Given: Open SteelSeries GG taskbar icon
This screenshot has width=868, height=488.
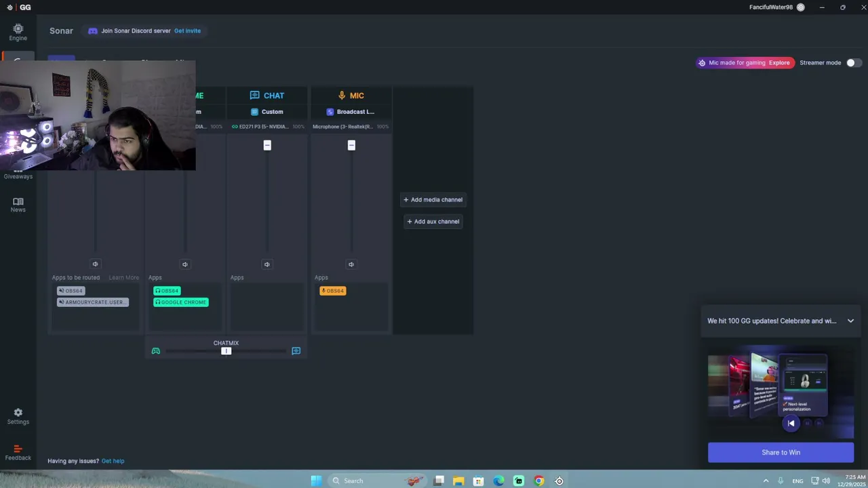Looking at the screenshot, I should [559, 481].
